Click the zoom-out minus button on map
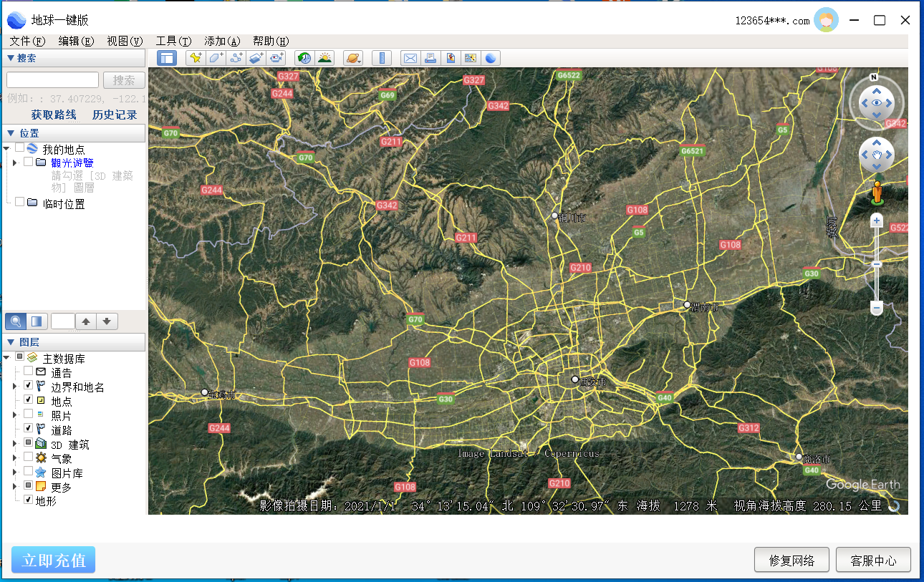The height and width of the screenshot is (582, 924). tap(876, 308)
